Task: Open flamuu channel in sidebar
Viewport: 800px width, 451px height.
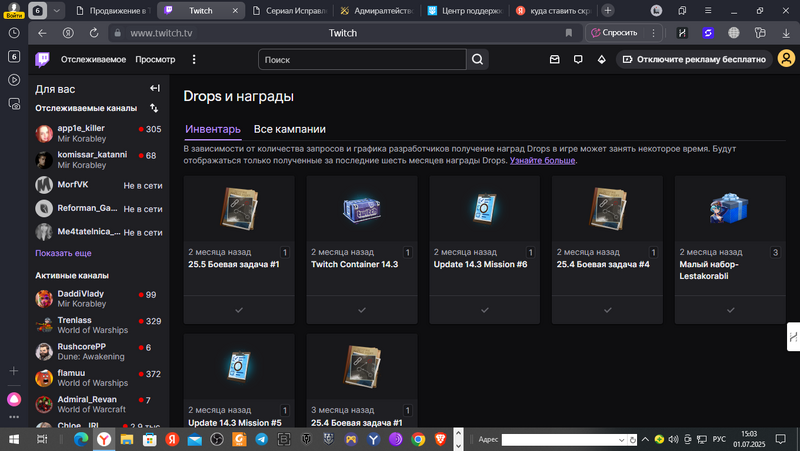Action: 98,378
